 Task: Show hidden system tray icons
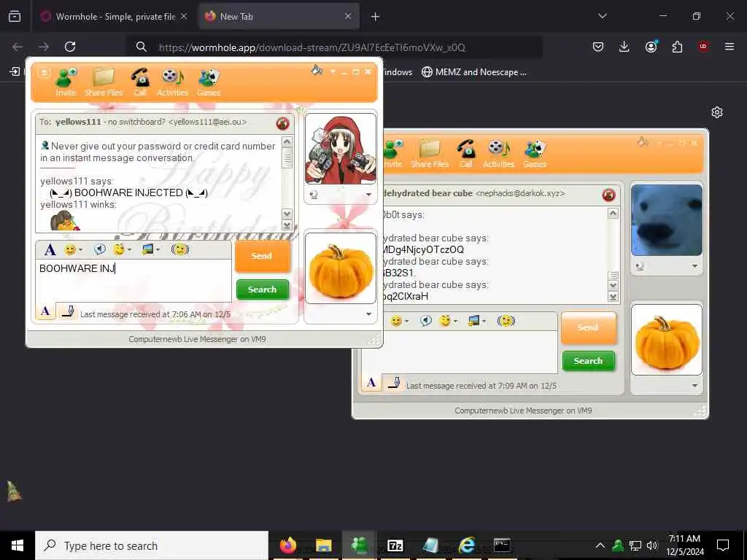pyautogui.click(x=600, y=545)
